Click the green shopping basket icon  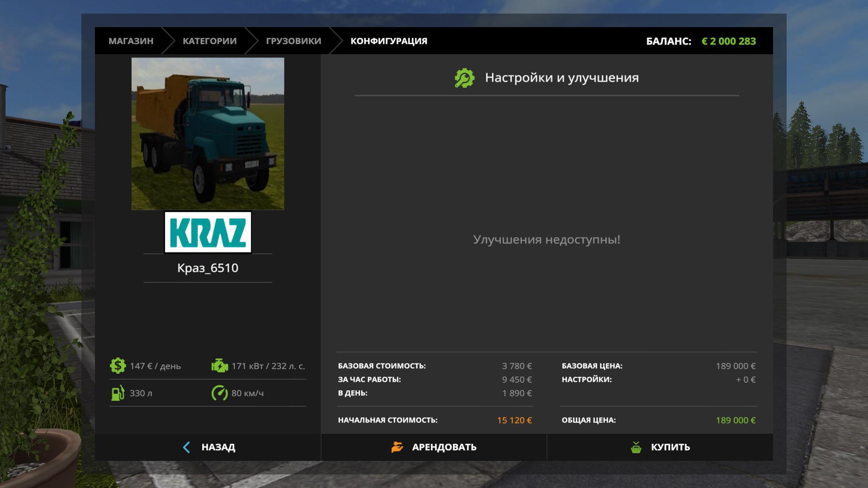pos(636,447)
